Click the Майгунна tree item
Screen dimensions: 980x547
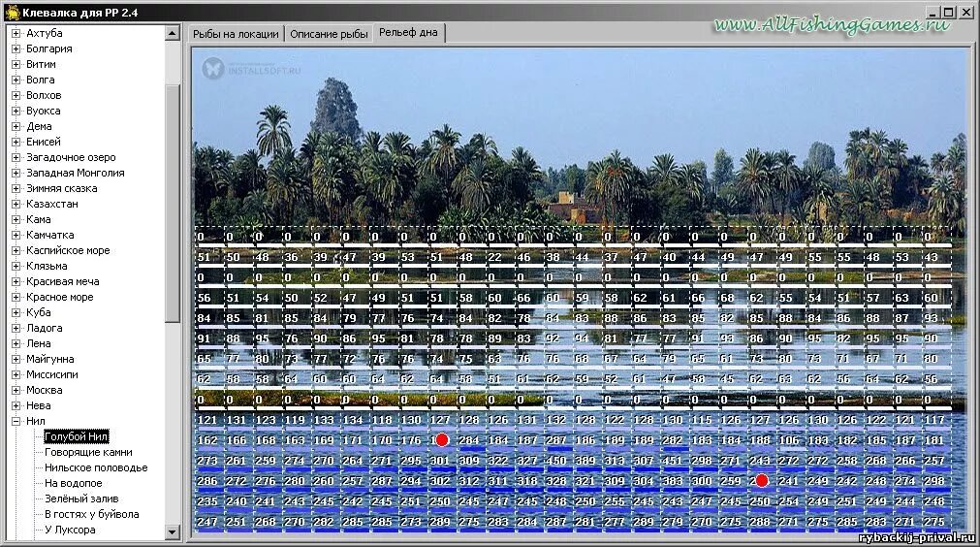[x=50, y=360]
